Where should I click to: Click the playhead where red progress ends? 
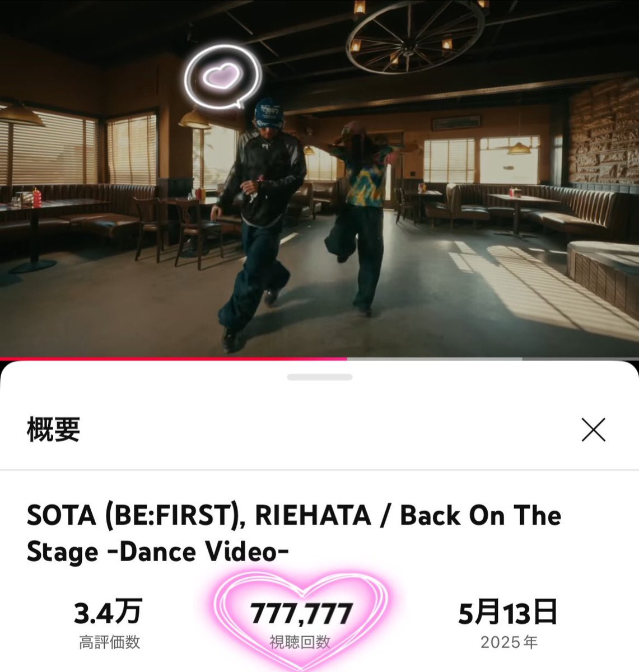pyautogui.click(x=347, y=359)
